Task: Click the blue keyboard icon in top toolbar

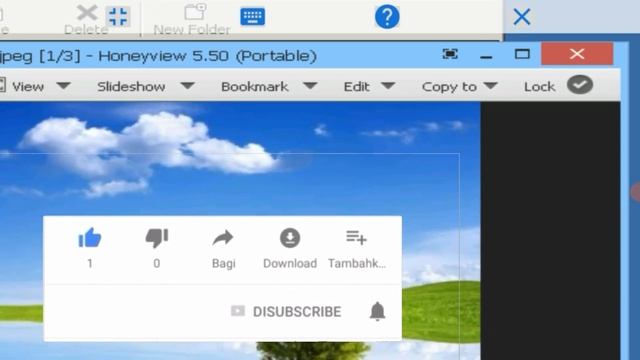Action: point(252,17)
